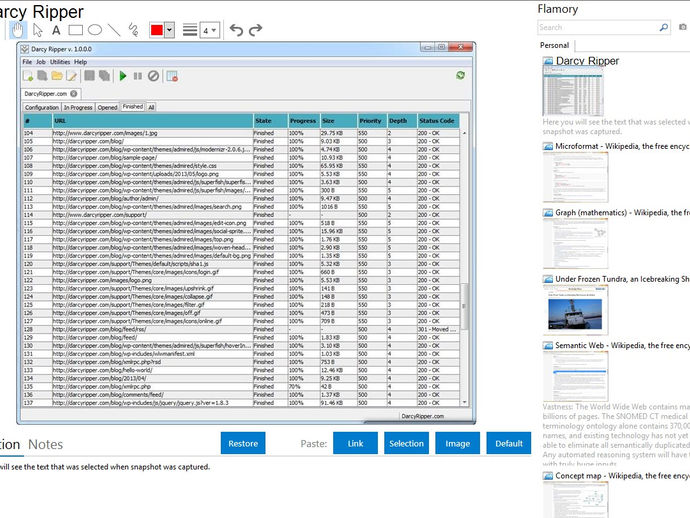The width and height of the screenshot is (690, 518).
Task: Select the straight line tool
Action: coord(114,30)
